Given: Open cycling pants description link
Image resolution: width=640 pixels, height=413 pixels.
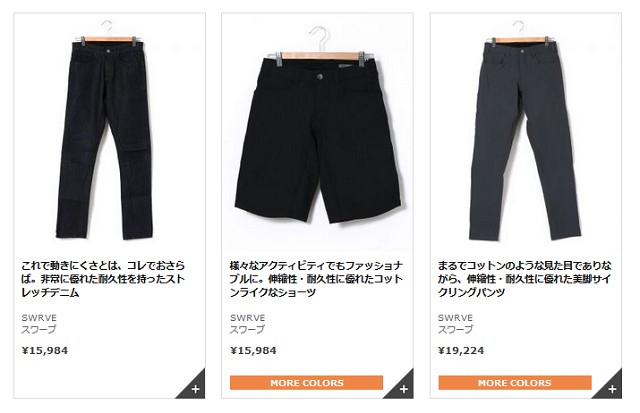Looking at the screenshot, I should (x=524, y=279).
